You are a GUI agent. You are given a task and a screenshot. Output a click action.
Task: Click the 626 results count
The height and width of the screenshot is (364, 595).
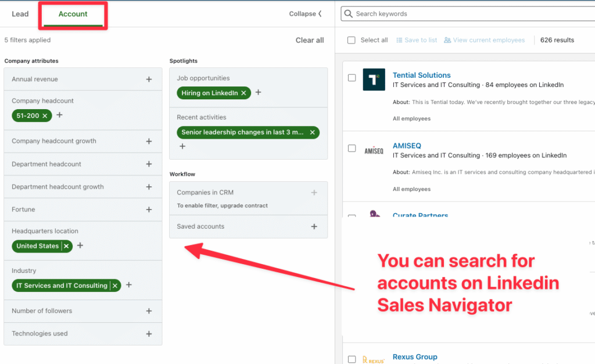click(x=557, y=40)
